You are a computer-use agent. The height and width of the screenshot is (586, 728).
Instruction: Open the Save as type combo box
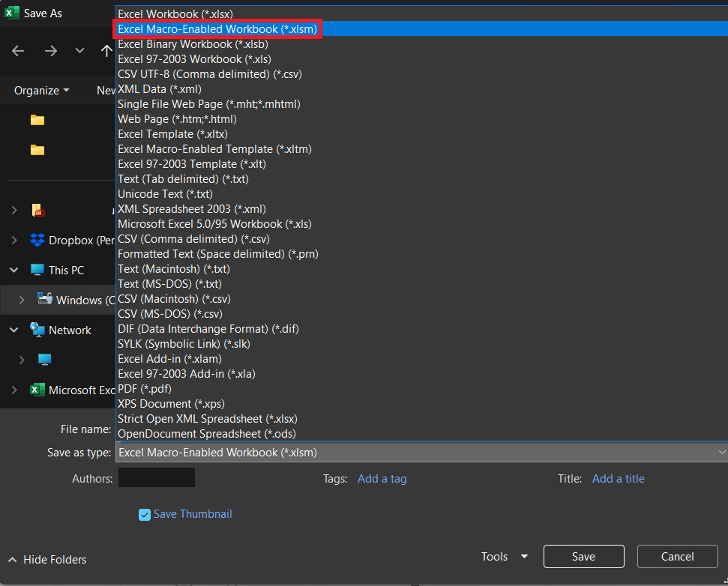[421, 453]
